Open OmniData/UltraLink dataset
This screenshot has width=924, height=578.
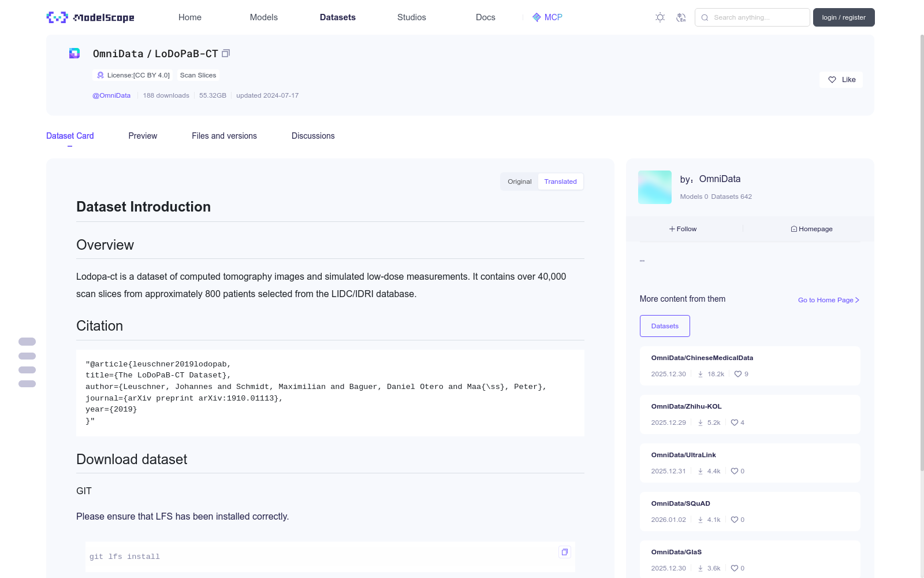pyautogui.click(x=684, y=455)
